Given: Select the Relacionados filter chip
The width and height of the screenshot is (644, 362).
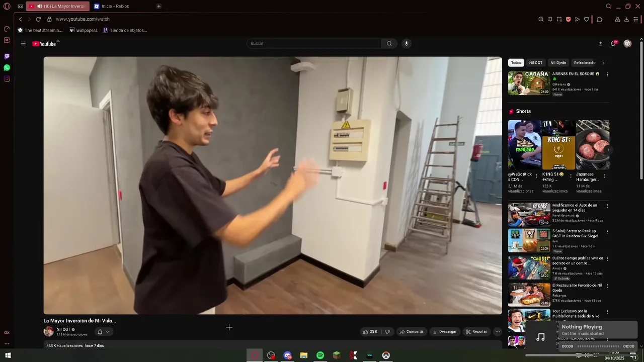Looking at the screenshot, I should 584,63.
